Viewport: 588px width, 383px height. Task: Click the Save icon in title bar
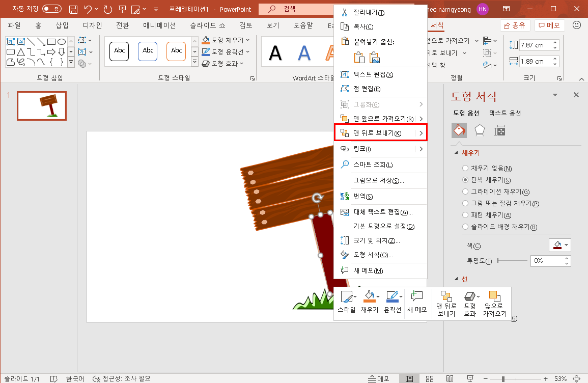click(x=73, y=9)
